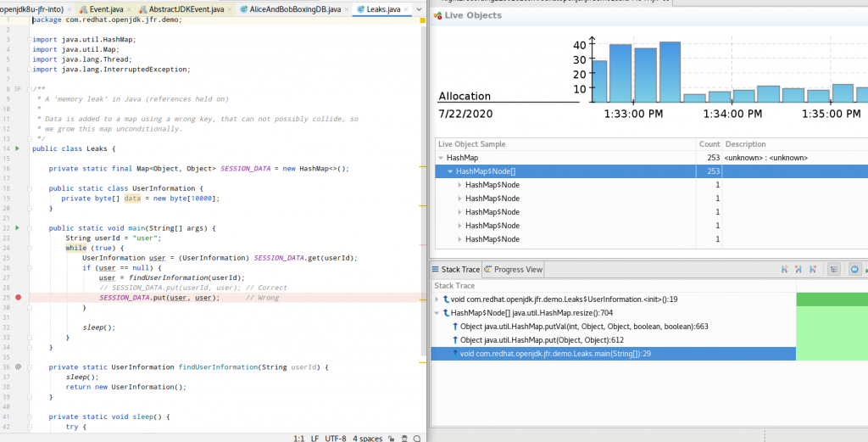Collapse the HashMap root tree node
Viewport: 868px width, 442px height.
point(441,158)
